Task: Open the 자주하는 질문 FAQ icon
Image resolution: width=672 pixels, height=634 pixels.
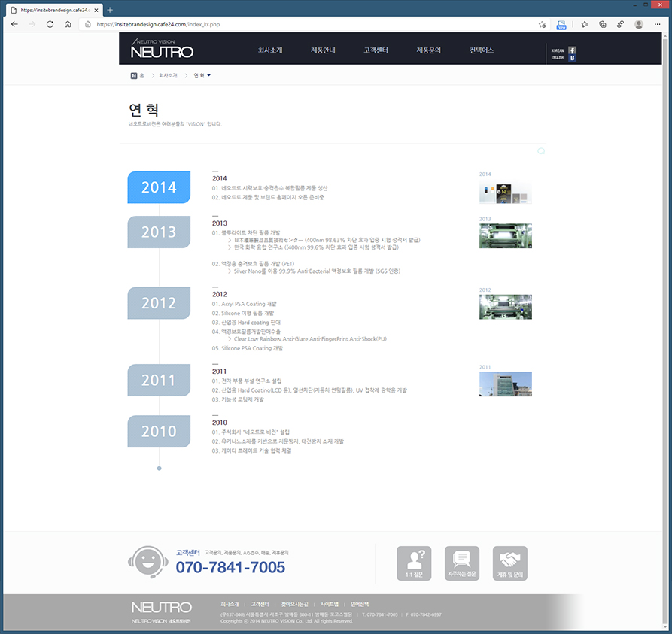Action: point(462,563)
